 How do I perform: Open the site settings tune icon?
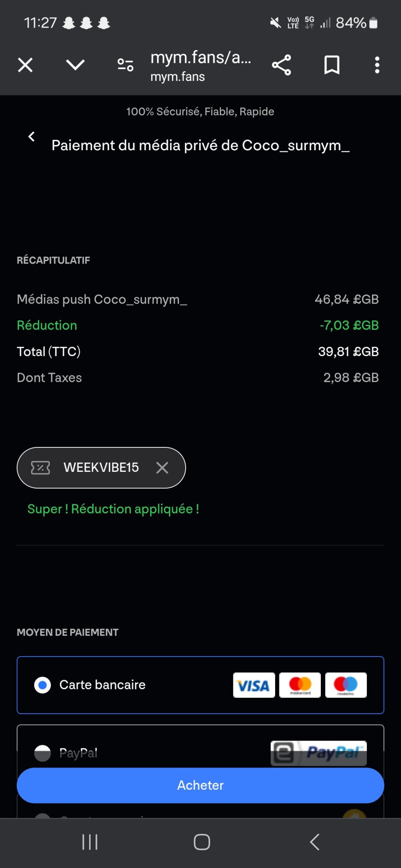click(x=126, y=65)
